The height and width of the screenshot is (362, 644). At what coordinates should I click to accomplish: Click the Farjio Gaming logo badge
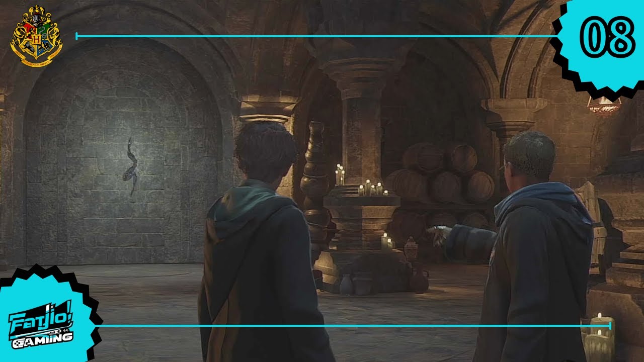44,317
